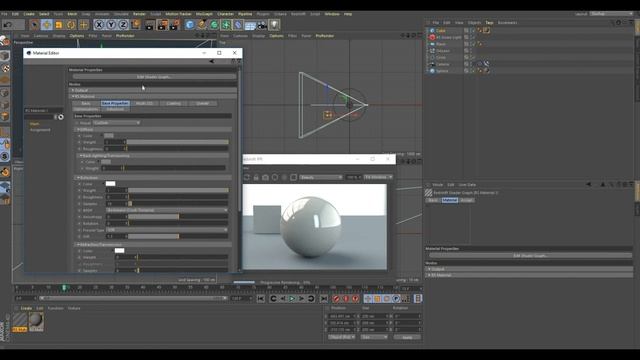Open the BRDF dropdown
Screen dimensions: 640x360
(167, 210)
